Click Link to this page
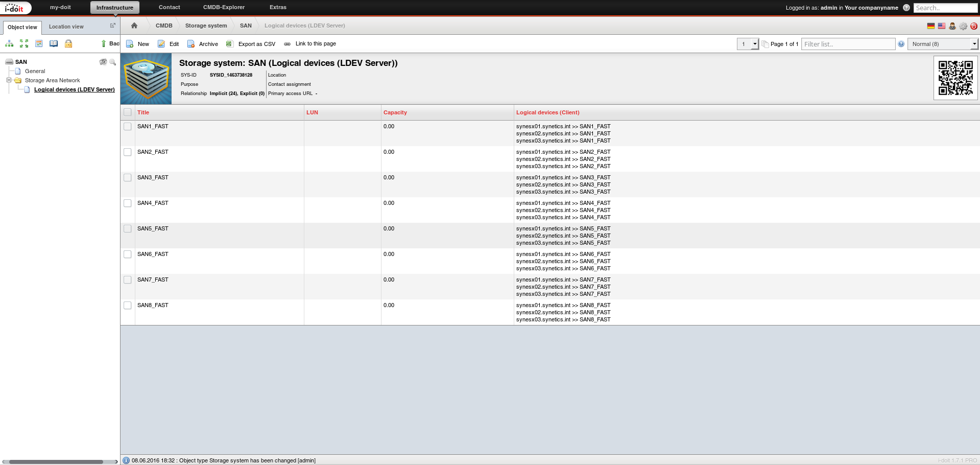Viewport: 980px width, 465px height. pos(310,44)
